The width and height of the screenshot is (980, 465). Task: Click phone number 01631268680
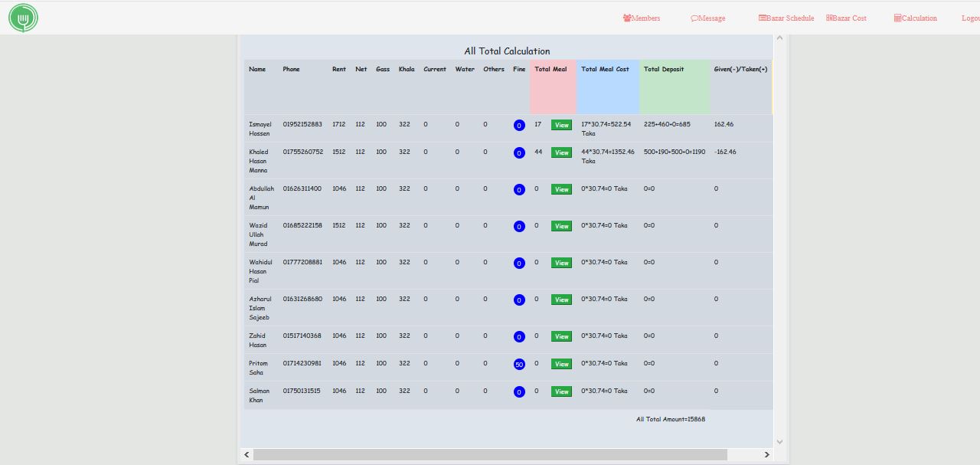click(x=302, y=299)
